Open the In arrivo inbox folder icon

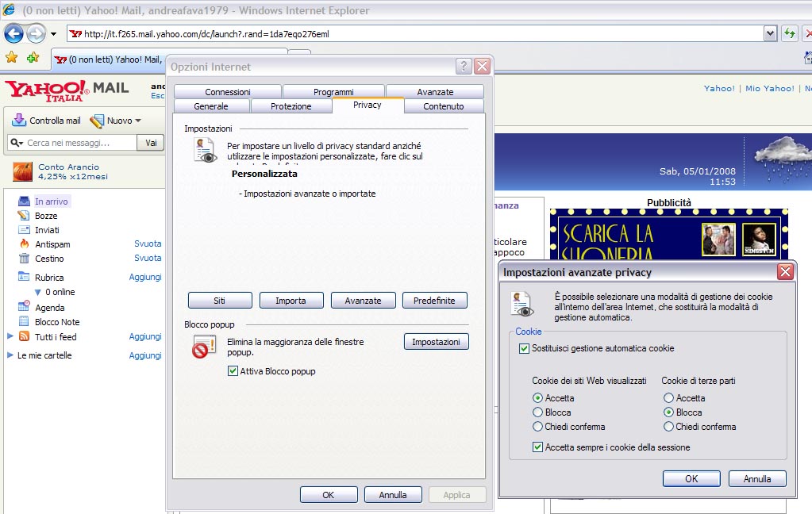pos(24,201)
